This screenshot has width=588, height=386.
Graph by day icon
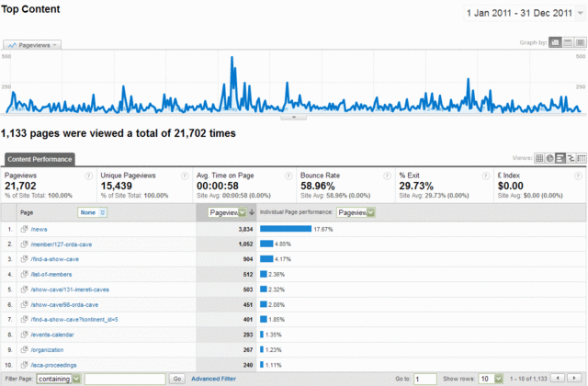555,42
